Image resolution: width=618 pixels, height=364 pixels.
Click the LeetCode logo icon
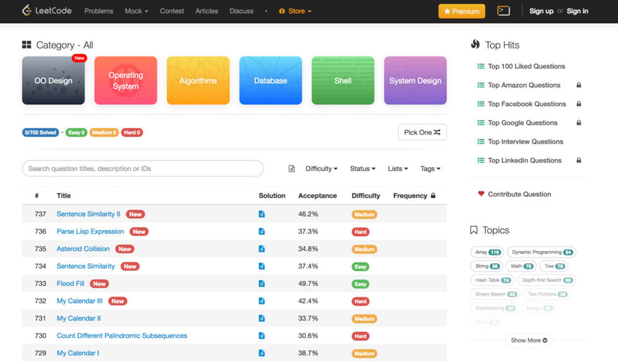[x=26, y=11]
